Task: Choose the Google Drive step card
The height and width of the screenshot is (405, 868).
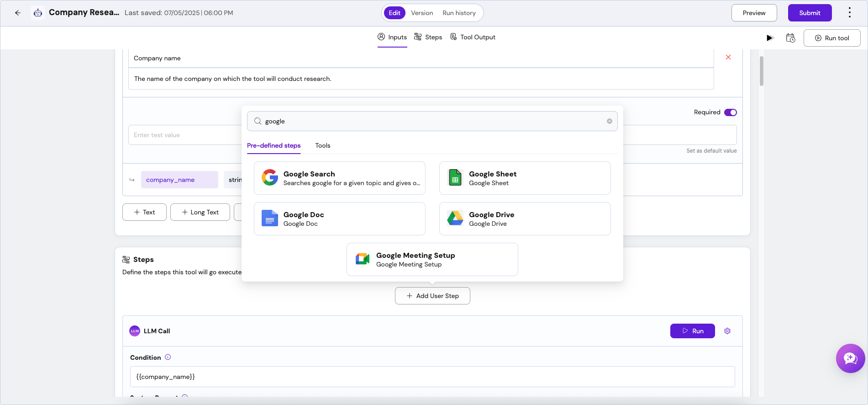Action: click(x=525, y=218)
